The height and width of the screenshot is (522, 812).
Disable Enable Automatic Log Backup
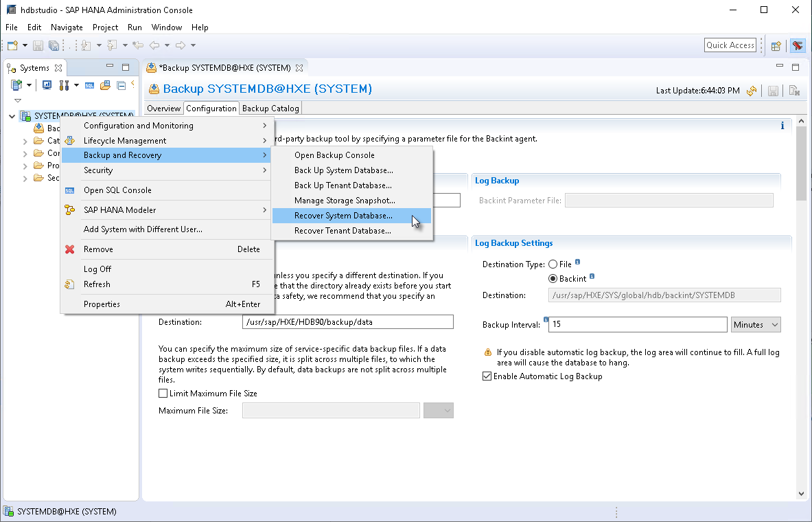[x=487, y=376]
